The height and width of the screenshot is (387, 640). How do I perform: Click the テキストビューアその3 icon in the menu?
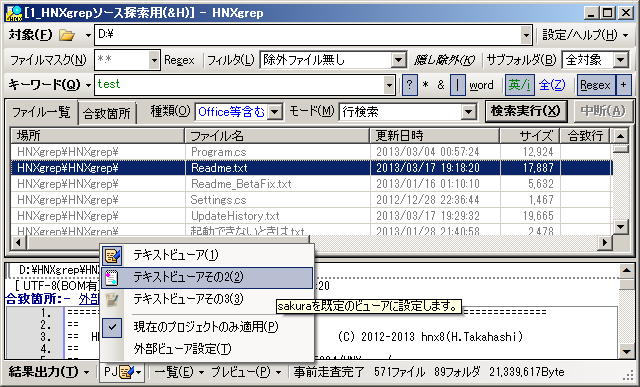pos(112,300)
